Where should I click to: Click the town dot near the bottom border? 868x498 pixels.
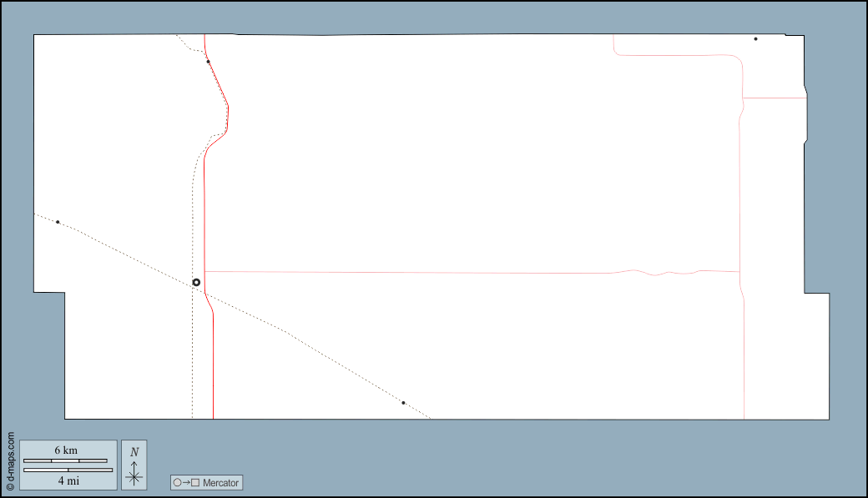coord(403,403)
